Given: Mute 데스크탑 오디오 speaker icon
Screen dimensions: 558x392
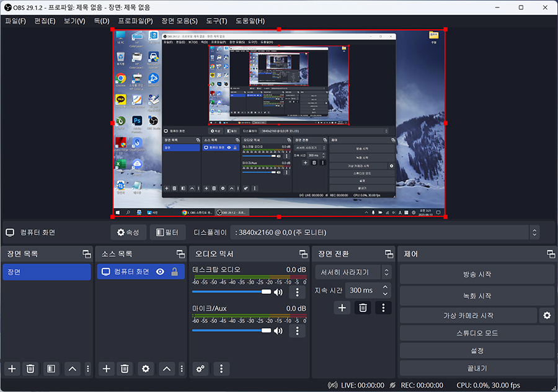Looking at the screenshot, I should click(x=278, y=292).
